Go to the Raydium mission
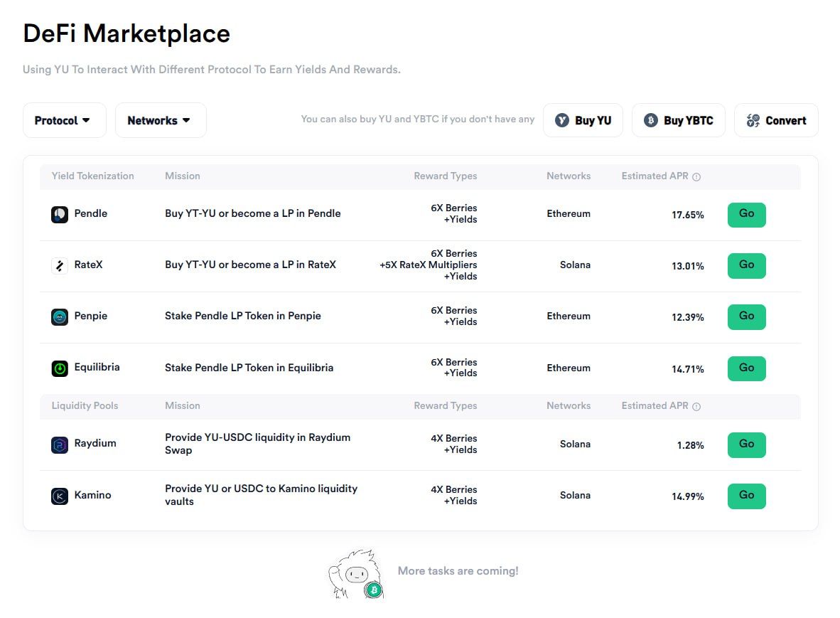 pyautogui.click(x=746, y=445)
